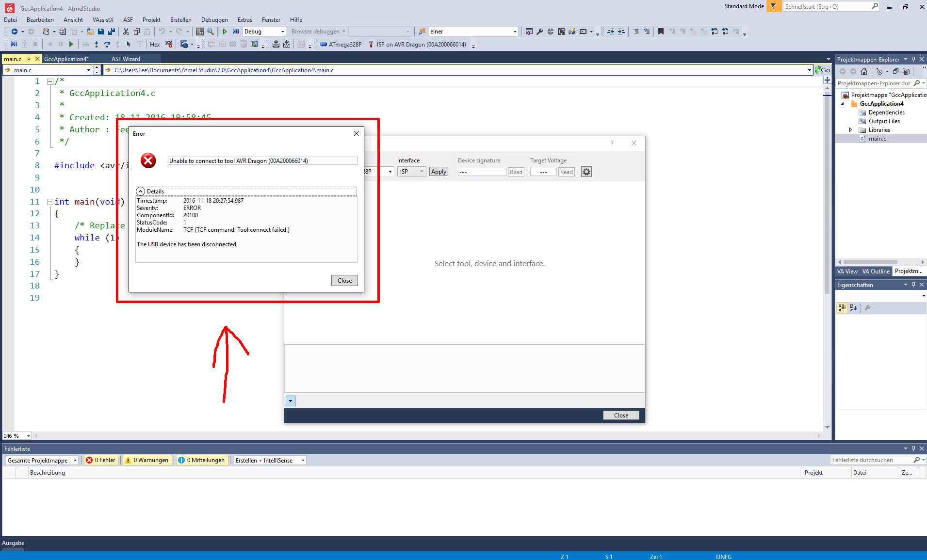Click the Step Into debug icon
927x560 pixels.
[97, 45]
